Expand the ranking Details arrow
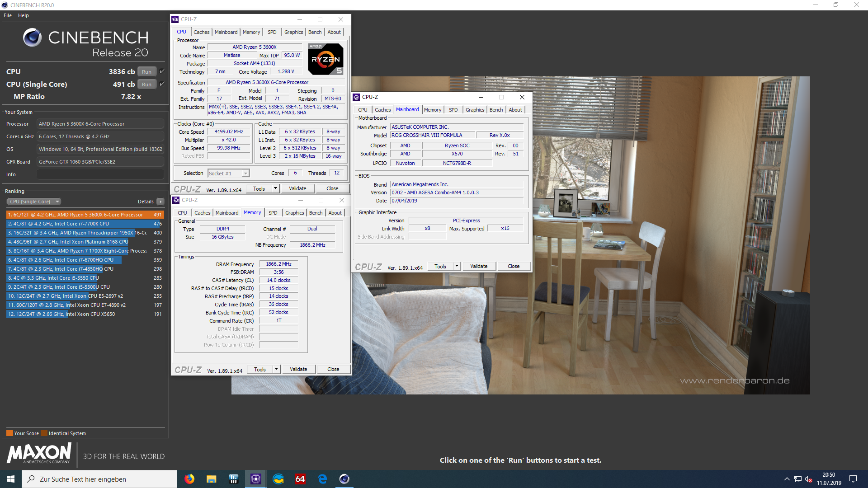The width and height of the screenshot is (868, 488). click(160, 202)
